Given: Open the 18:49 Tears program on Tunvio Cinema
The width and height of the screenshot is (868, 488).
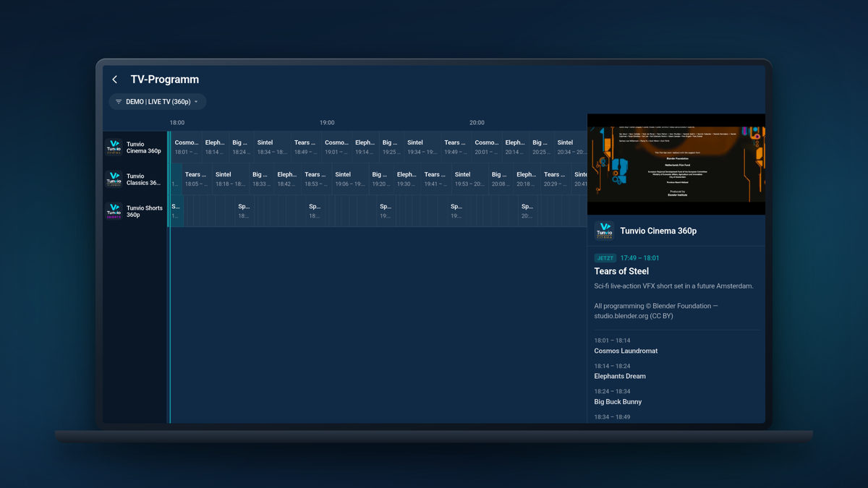Looking at the screenshot, I should click(x=307, y=147).
